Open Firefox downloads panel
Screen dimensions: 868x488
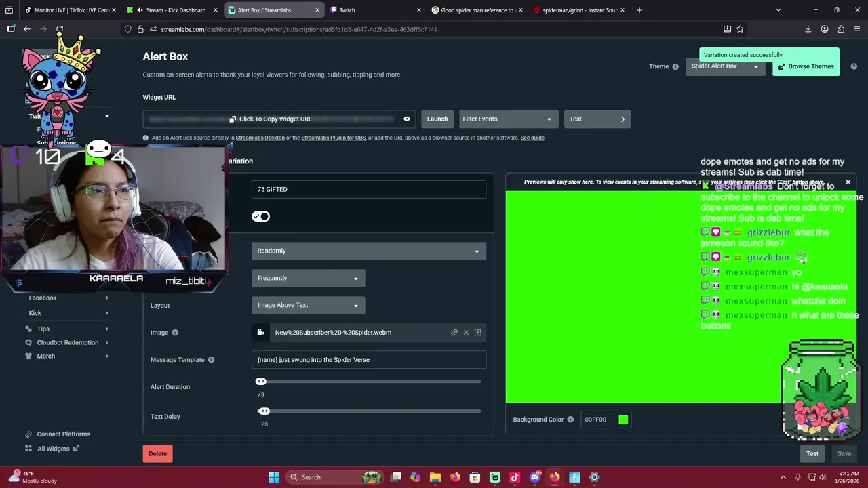(808, 29)
